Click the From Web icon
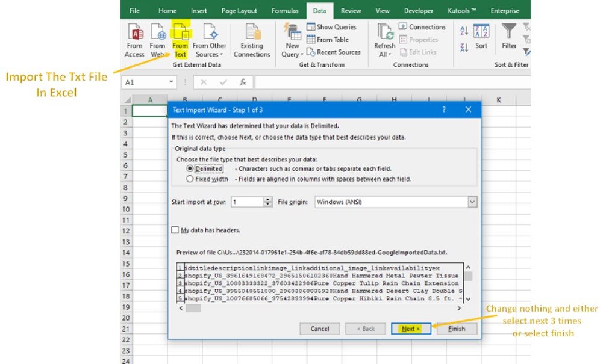The image size is (606, 364). (x=157, y=32)
